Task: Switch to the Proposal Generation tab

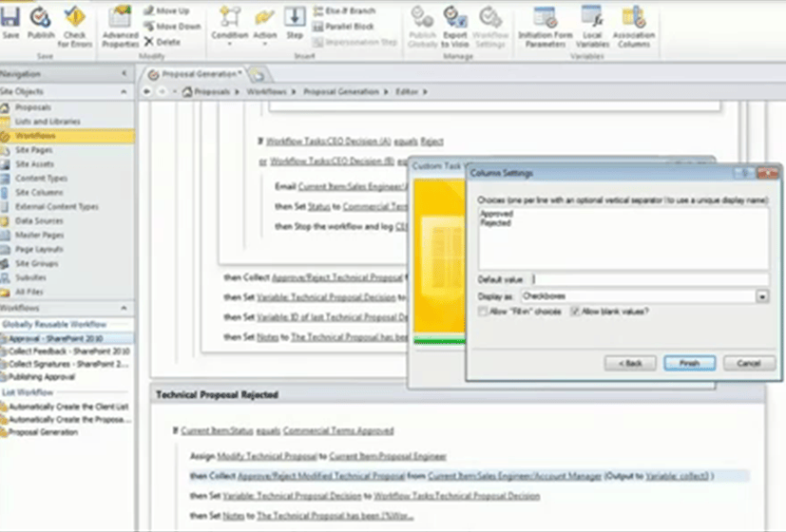Action: [x=197, y=74]
